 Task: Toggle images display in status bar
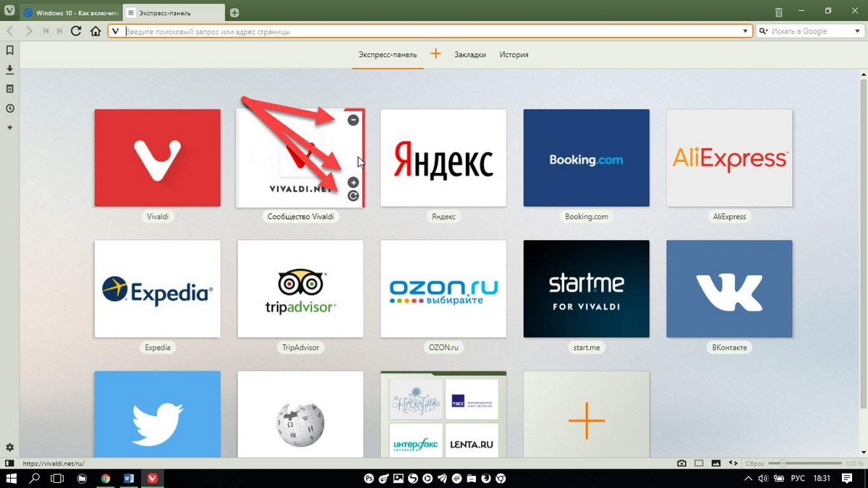(x=716, y=463)
